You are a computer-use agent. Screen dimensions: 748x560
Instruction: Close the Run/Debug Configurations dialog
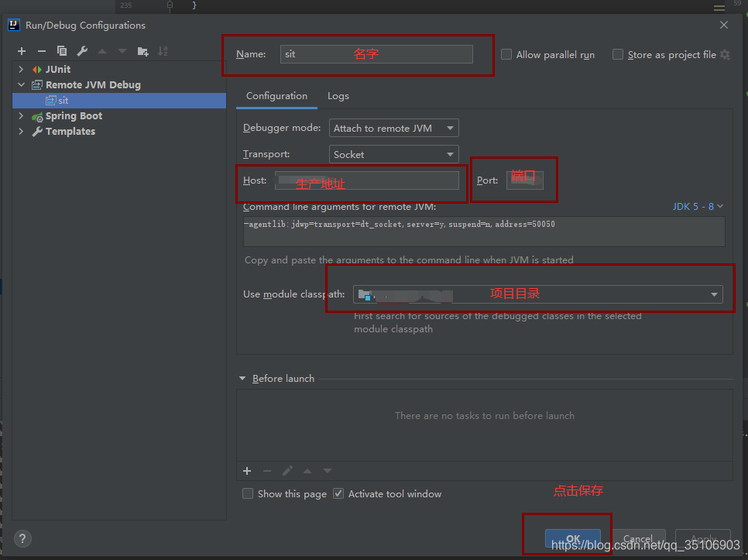coord(724,25)
